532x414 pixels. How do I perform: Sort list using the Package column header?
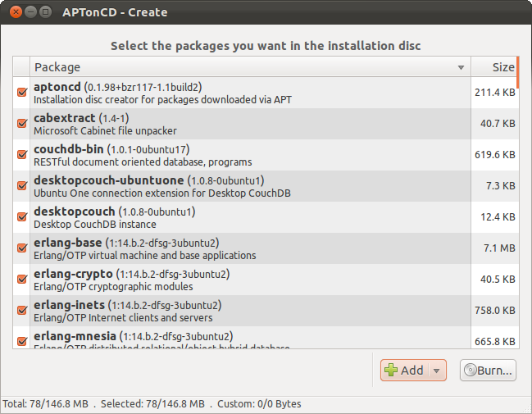click(250, 67)
